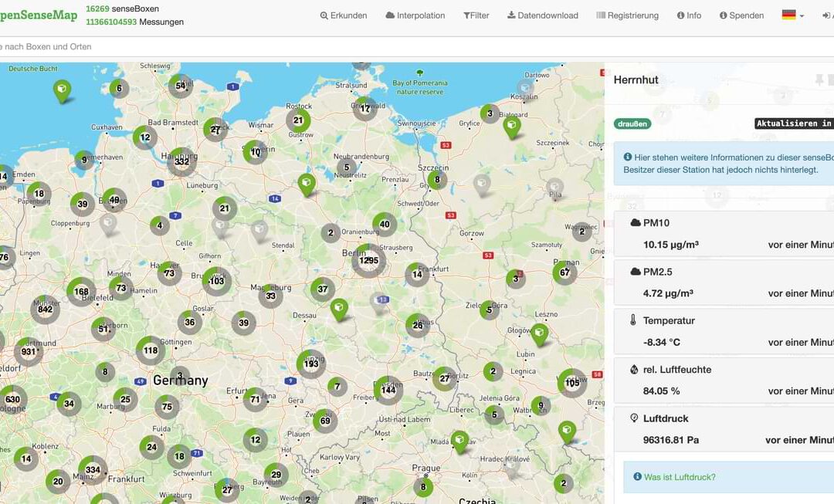Click the Temperatur thermometer icon
This screenshot has width=834, height=504.
pos(633,320)
